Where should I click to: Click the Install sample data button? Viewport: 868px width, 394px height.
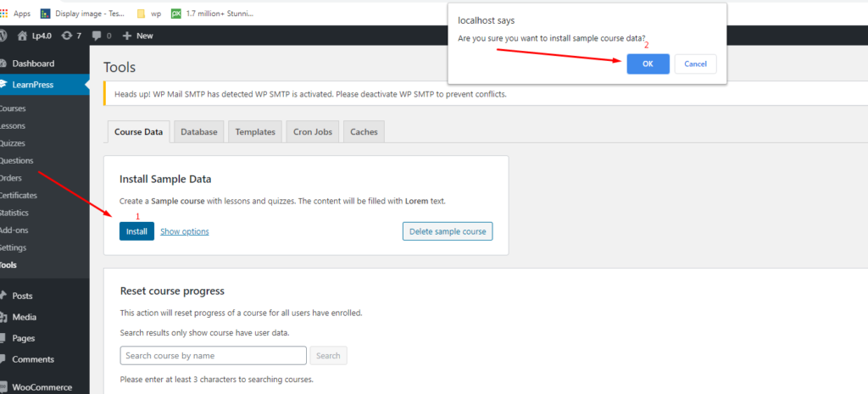[x=136, y=231]
